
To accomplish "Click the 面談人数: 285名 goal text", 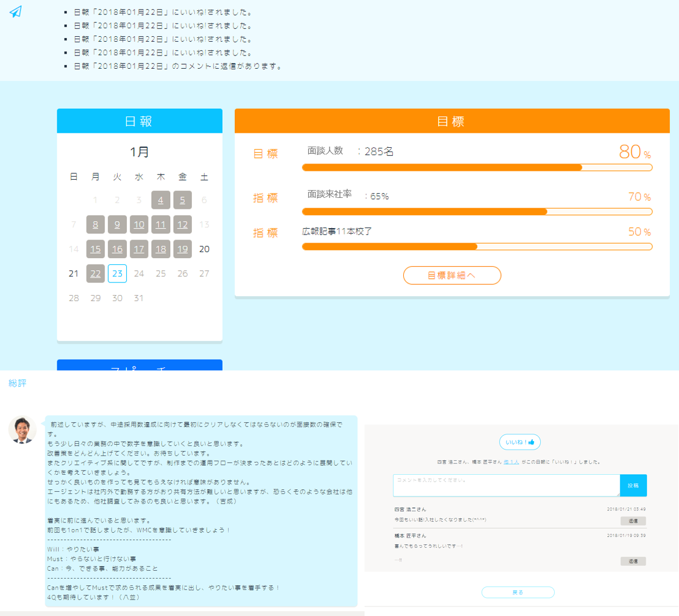I will pos(350,151).
